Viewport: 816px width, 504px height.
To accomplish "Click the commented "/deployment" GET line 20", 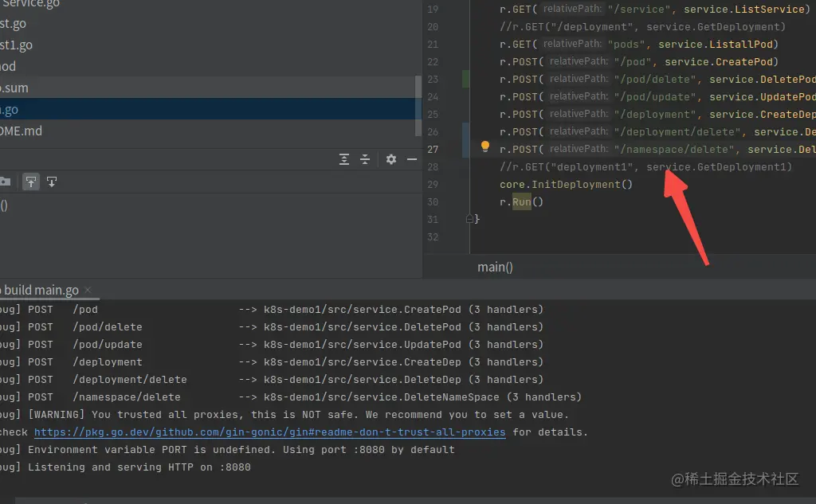I will (642, 26).
